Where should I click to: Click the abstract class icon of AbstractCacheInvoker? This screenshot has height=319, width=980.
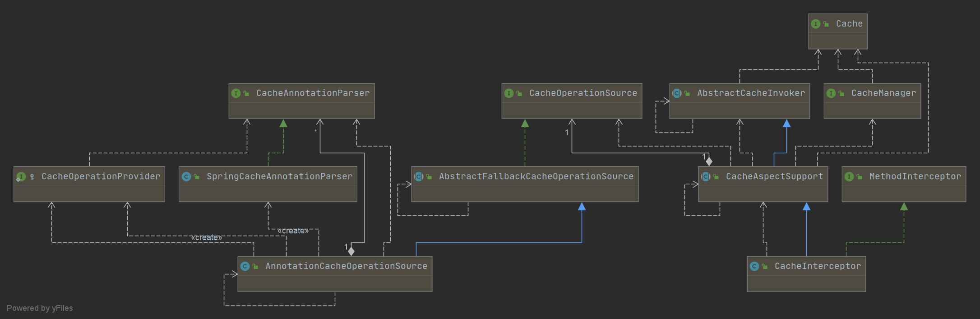(x=677, y=93)
